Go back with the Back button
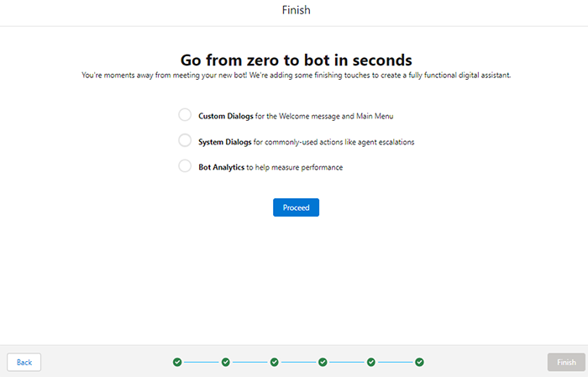This screenshot has width=588, height=377. click(24, 362)
